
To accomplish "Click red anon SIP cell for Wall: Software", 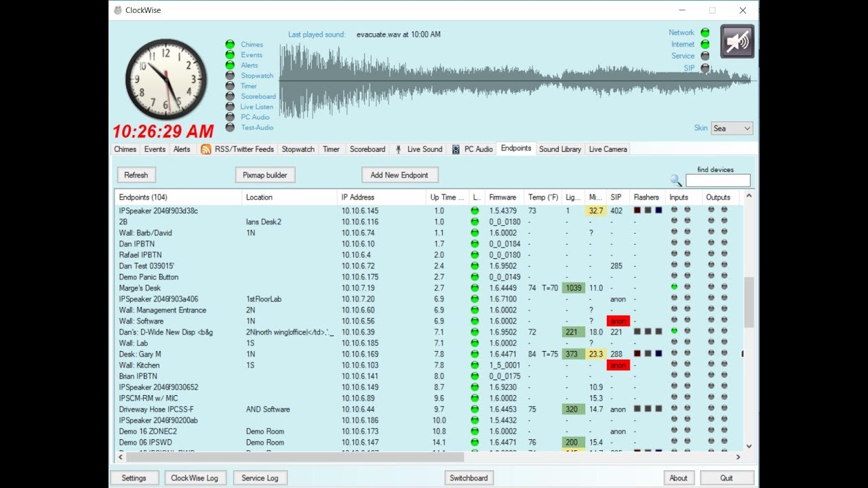I will point(618,321).
